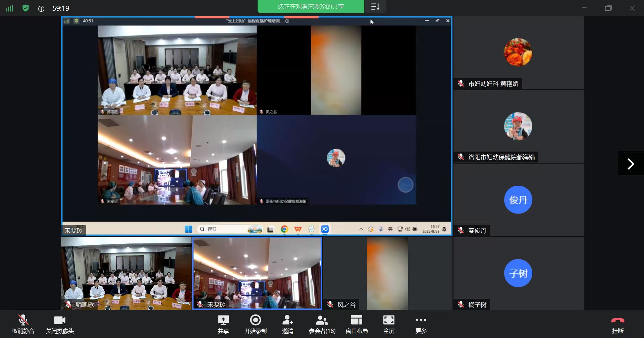Click the sharing notice banner for 宋要珍
Image resolution: width=644 pixels, height=338 pixels.
pos(311,7)
